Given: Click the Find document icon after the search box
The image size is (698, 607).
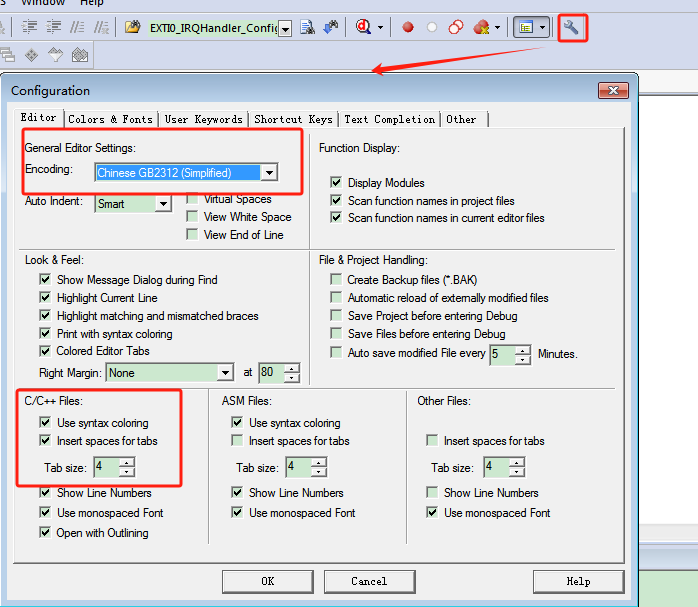Looking at the screenshot, I should (307, 27).
